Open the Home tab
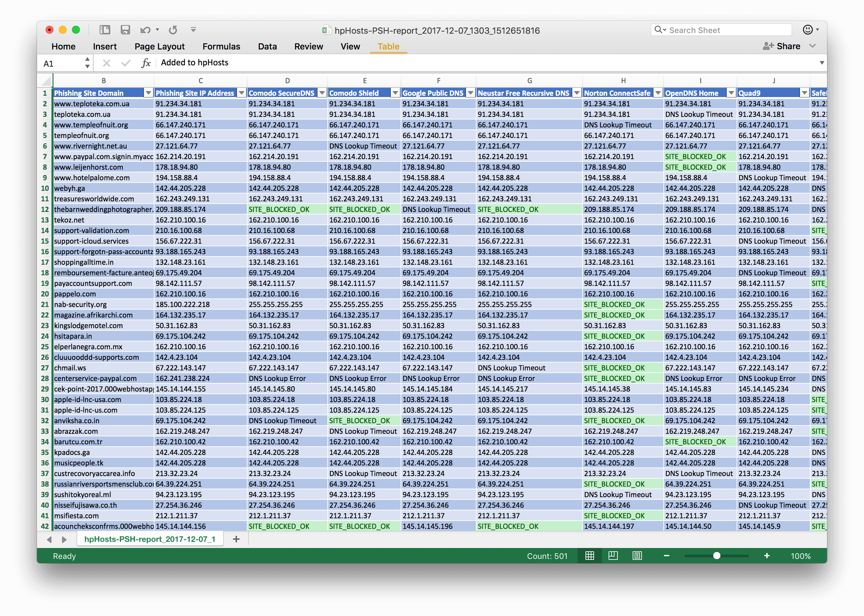The height and width of the screenshot is (616, 864). click(63, 46)
